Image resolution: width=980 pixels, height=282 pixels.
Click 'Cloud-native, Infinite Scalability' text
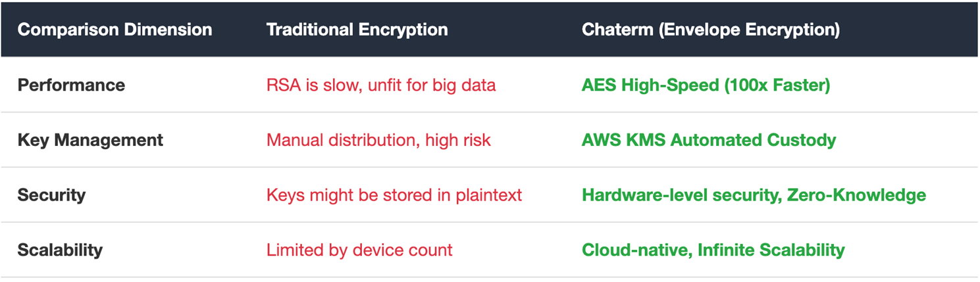click(x=713, y=250)
